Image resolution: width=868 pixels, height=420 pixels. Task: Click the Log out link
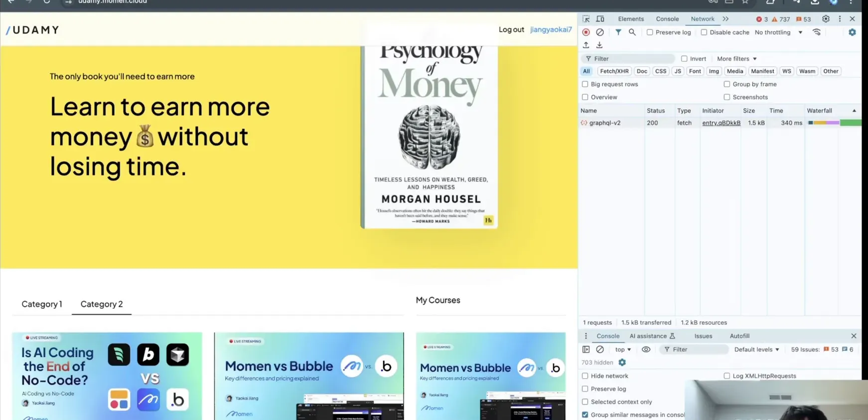511,29
